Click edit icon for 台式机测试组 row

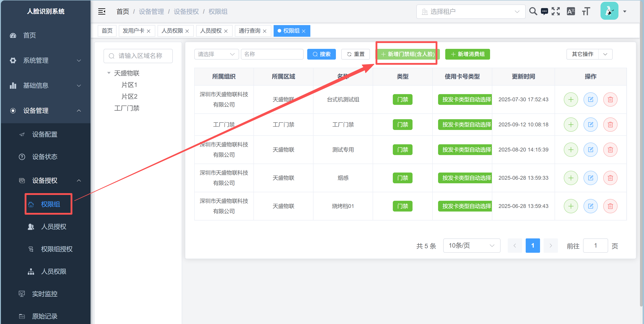click(x=590, y=99)
